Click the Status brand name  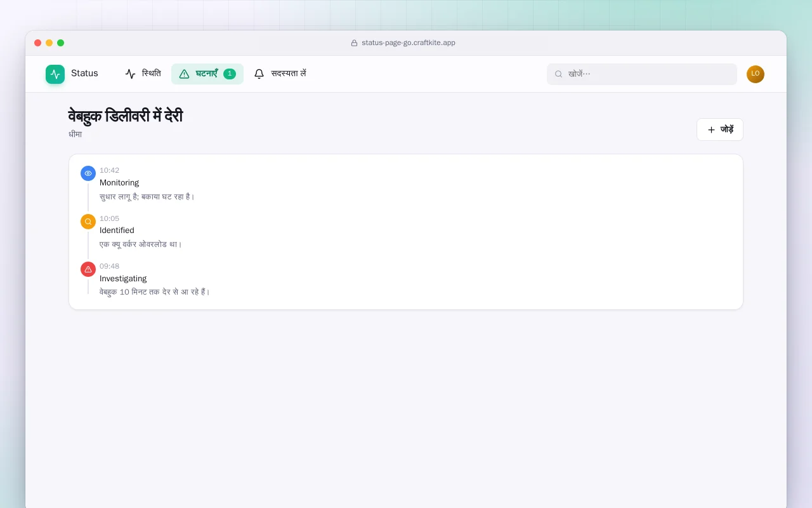(84, 74)
